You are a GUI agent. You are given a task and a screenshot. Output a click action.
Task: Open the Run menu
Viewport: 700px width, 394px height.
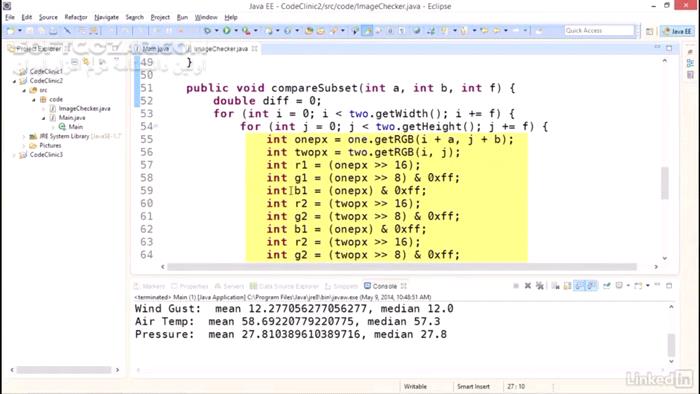pos(182,17)
